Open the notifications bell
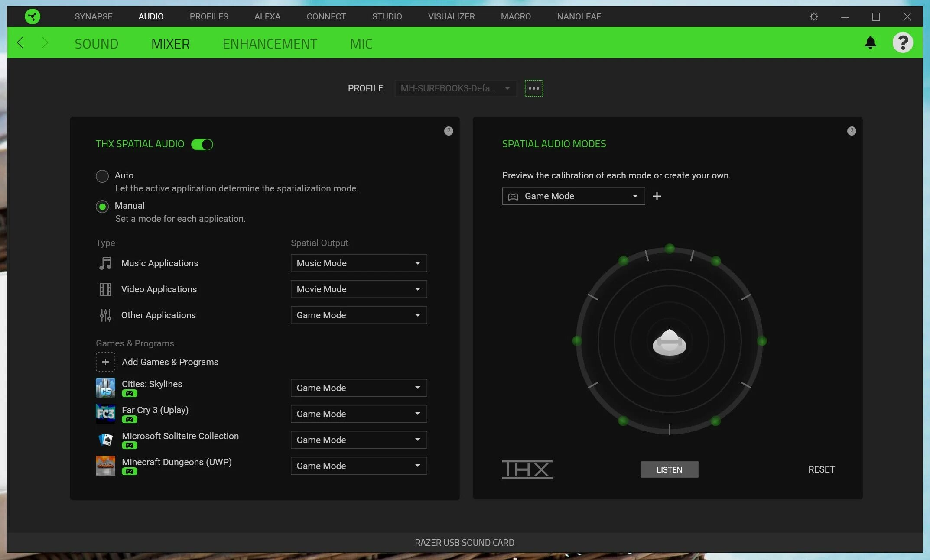The image size is (930, 560). pyautogui.click(x=870, y=42)
